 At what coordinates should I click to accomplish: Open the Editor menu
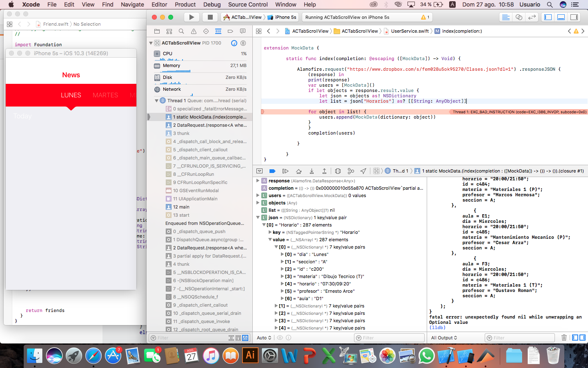click(x=159, y=4)
